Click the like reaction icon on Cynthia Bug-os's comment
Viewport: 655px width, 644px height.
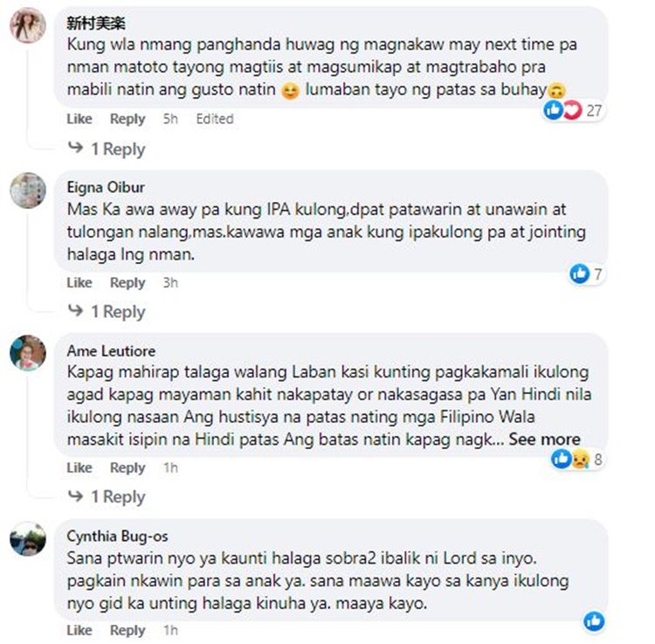594,621
